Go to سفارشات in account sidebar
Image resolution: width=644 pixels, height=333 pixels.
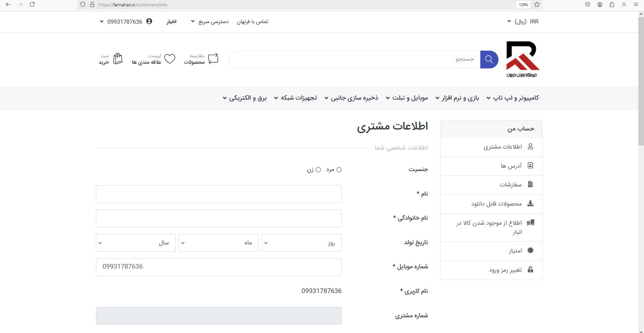[x=511, y=185]
